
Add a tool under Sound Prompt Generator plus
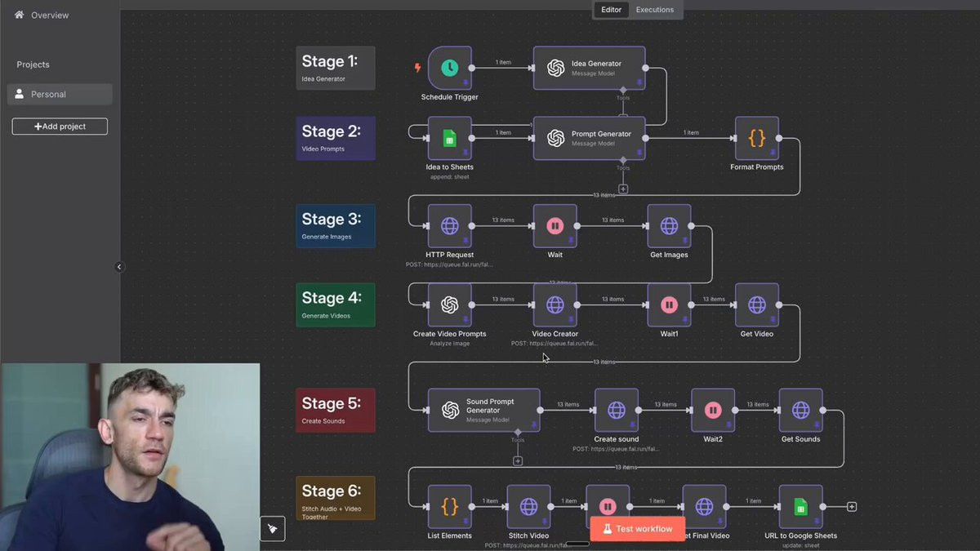pyautogui.click(x=518, y=460)
